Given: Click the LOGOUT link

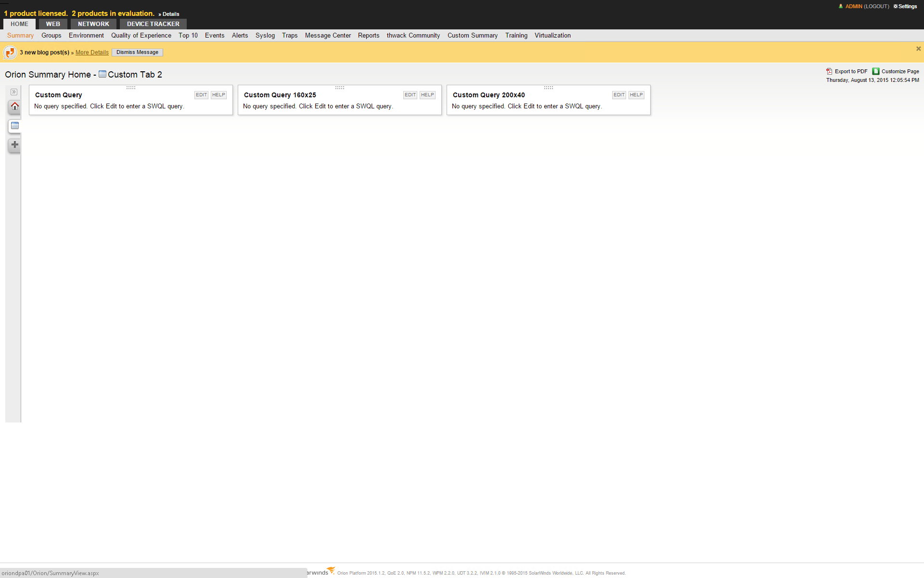Looking at the screenshot, I should [x=876, y=6].
